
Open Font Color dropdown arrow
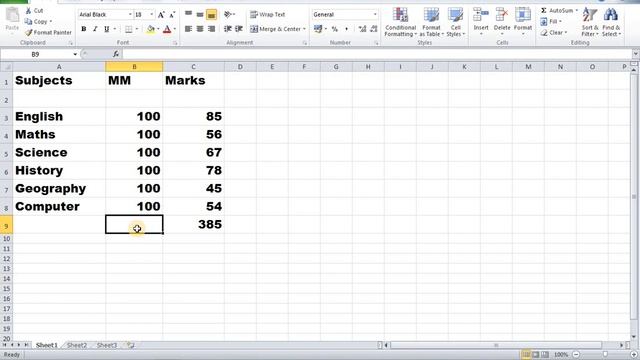[175, 29]
